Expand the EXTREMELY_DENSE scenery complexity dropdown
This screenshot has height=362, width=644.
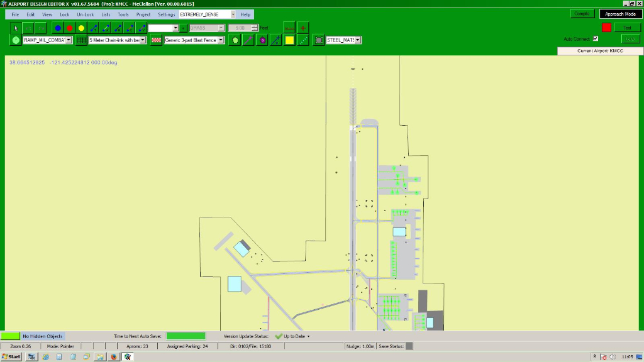(233, 14)
